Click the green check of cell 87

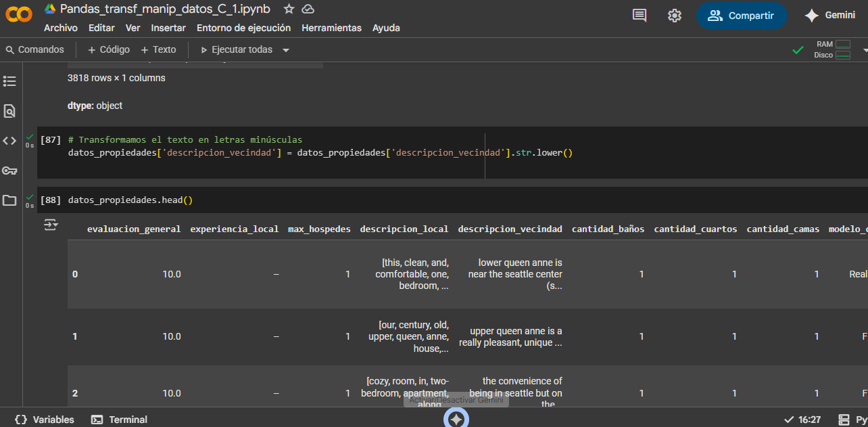click(30, 137)
